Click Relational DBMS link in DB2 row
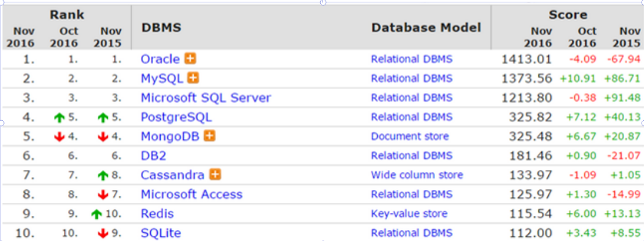Screen dimensions: 644x241 pos(412,155)
